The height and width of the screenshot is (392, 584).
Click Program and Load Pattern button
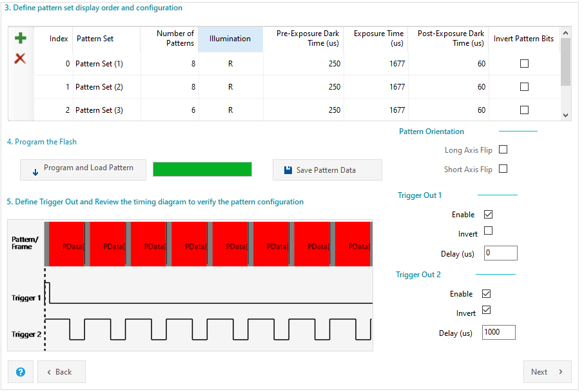coord(83,170)
